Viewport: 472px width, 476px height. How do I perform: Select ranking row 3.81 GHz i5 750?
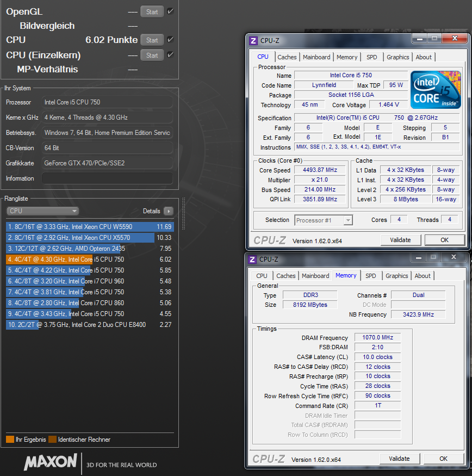point(90,292)
